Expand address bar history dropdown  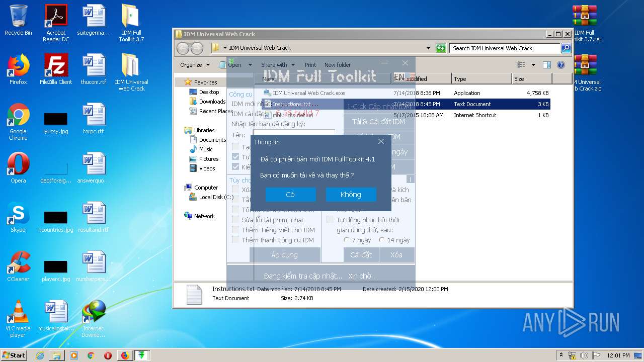coord(428,48)
